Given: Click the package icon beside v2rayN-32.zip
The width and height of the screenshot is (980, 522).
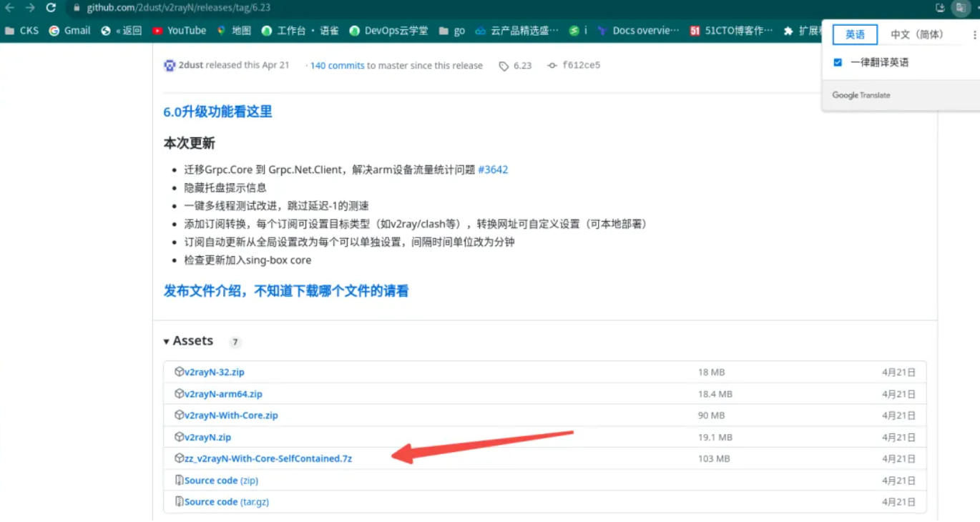Looking at the screenshot, I should point(179,372).
